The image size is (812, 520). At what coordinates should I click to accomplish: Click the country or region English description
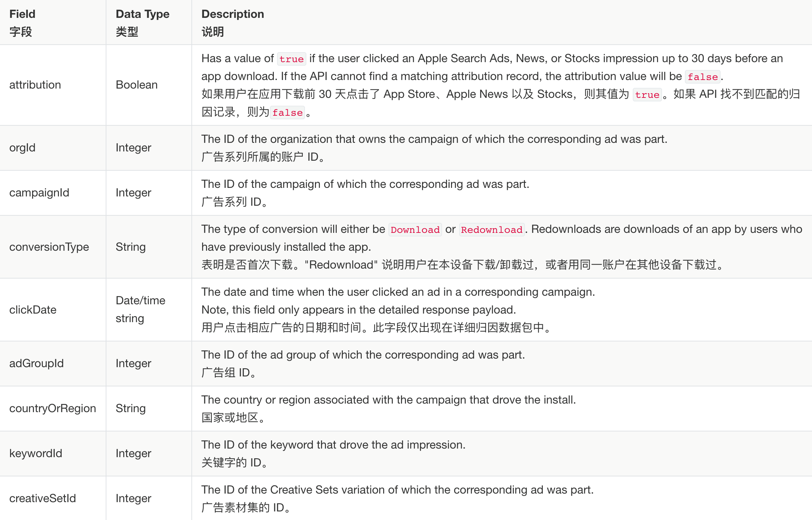389,400
